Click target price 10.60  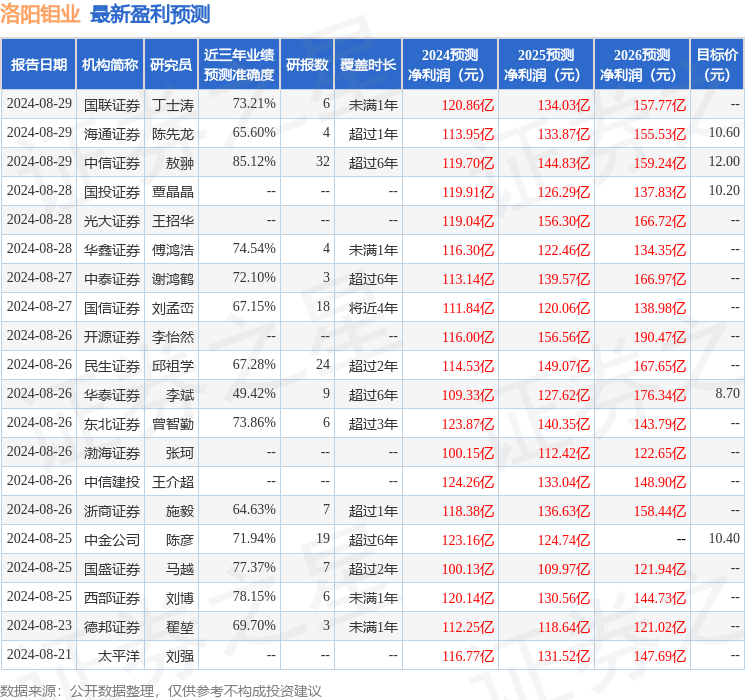pos(724,133)
